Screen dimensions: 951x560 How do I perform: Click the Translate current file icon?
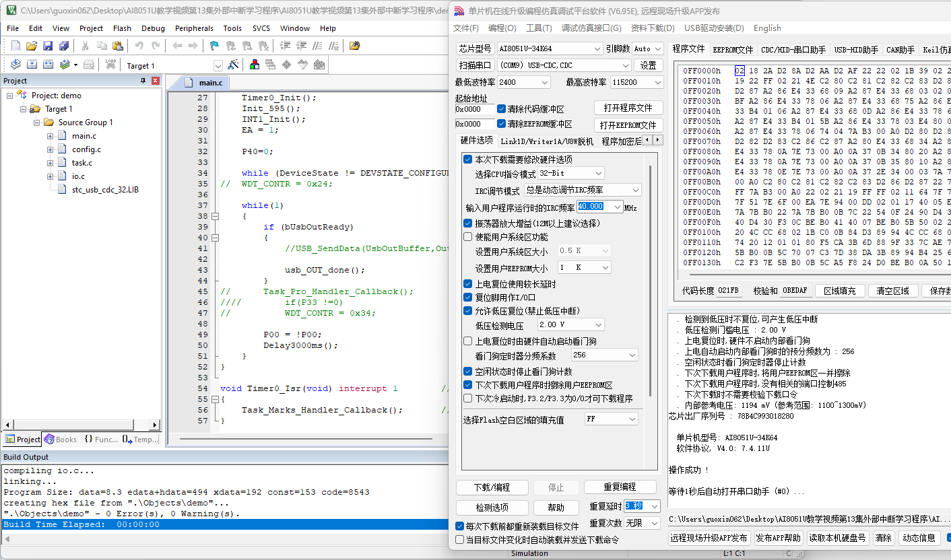click(x=15, y=65)
